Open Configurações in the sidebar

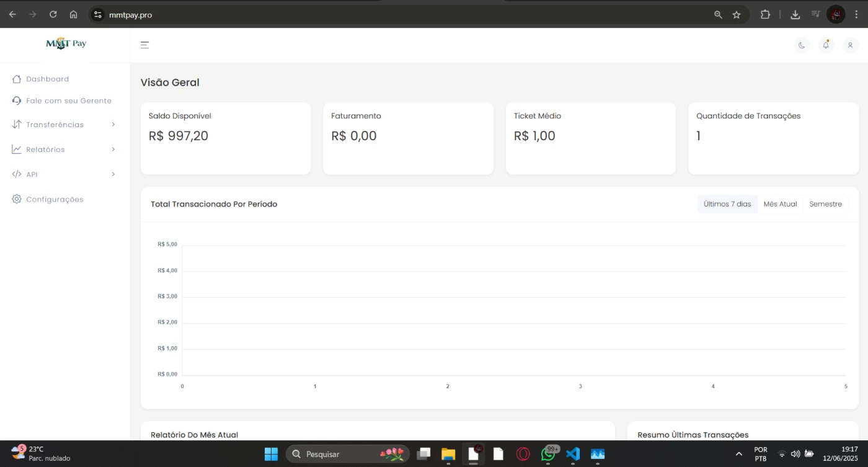coord(55,200)
